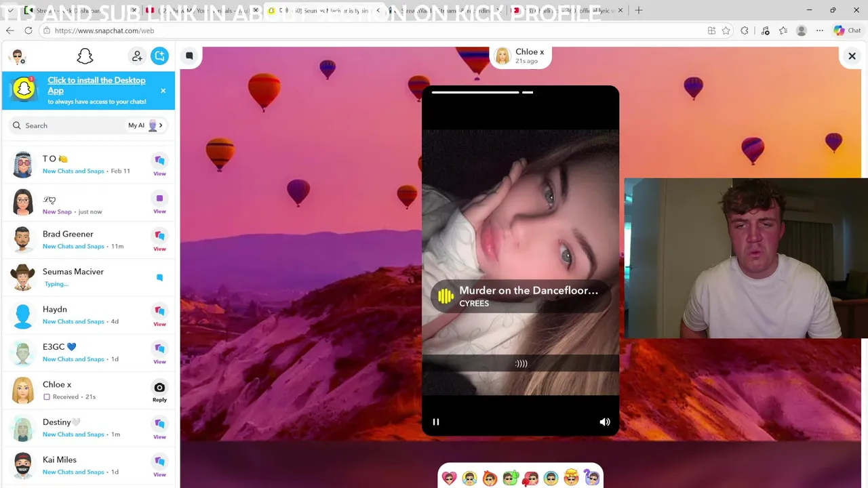The height and width of the screenshot is (488, 868).
Task: Focus the Search field in the sidebar
Action: pyautogui.click(x=68, y=125)
